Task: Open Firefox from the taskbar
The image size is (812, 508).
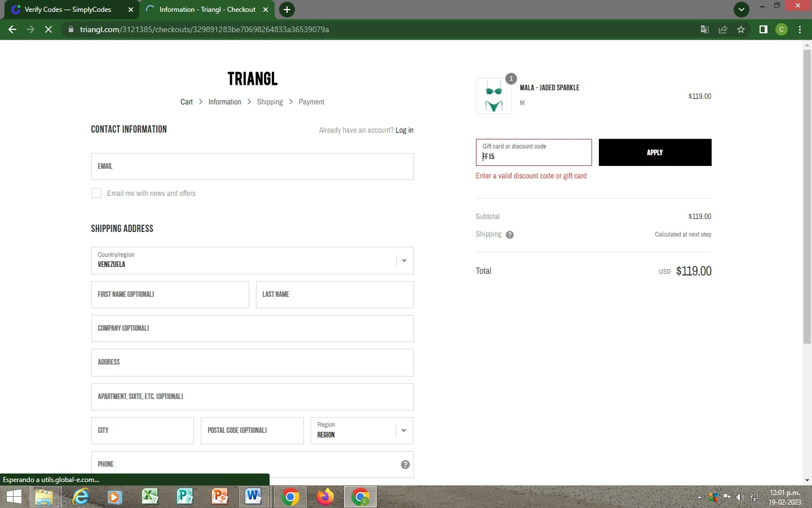Action: click(325, 497)
